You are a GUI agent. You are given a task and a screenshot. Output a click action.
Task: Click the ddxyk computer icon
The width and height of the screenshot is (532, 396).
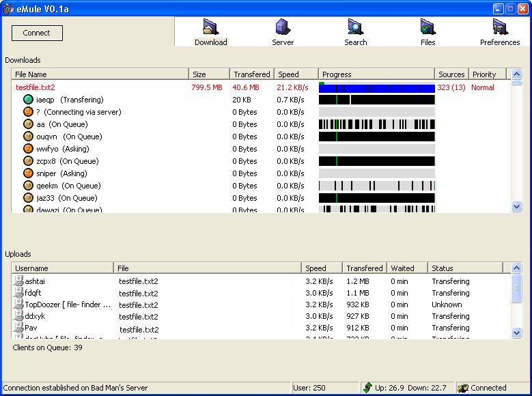(18, 315)
